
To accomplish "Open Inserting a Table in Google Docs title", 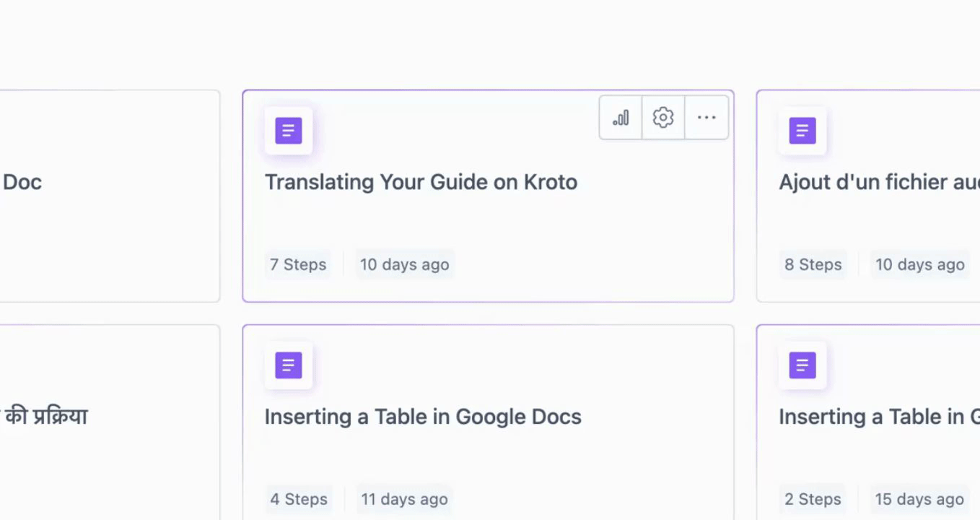I will (423, 417).
